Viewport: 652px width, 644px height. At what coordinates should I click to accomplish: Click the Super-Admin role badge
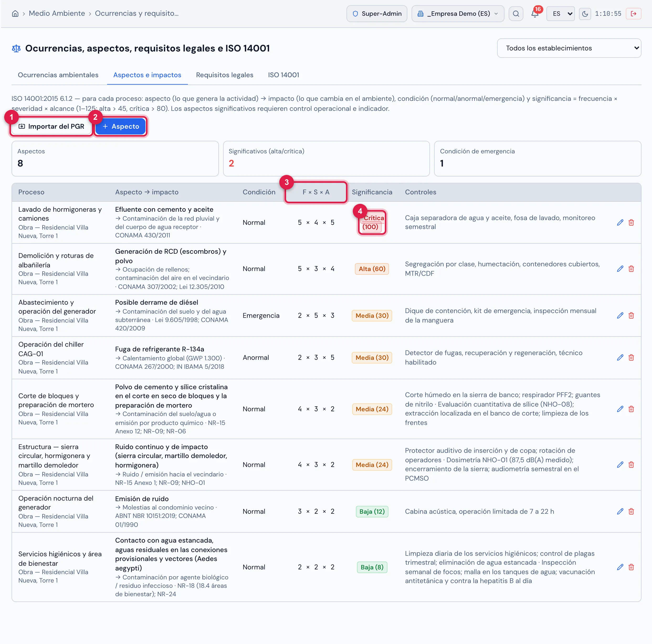[x=377, y=13]
